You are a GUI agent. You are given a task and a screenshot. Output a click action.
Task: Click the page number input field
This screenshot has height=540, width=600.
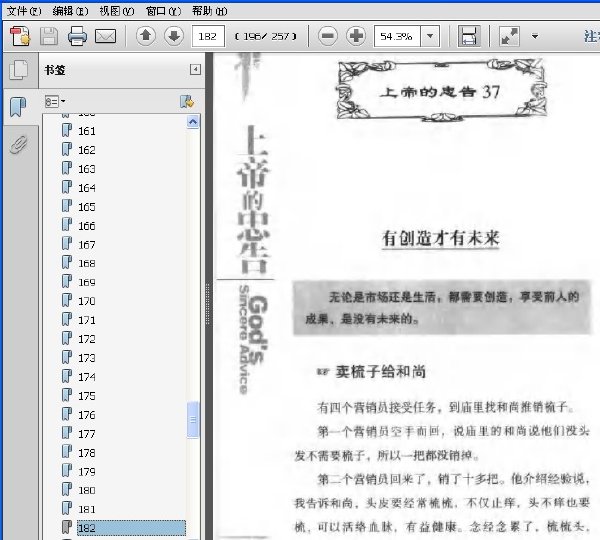[208, 36]
